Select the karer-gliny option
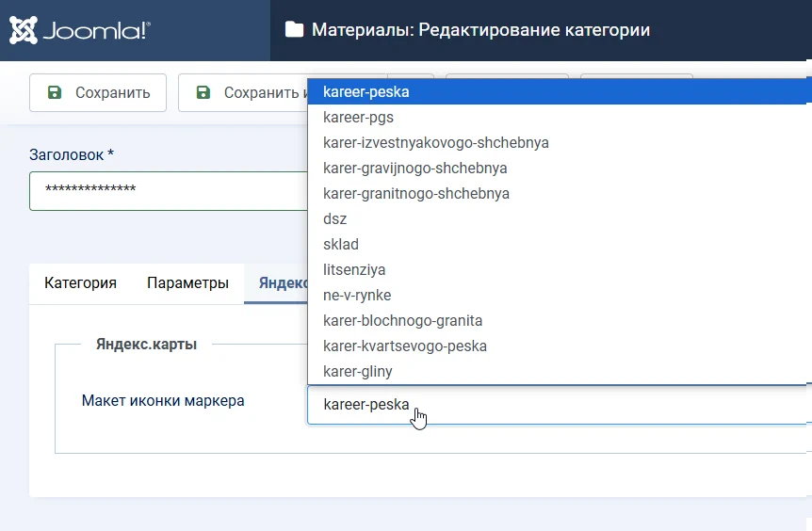 [x=560, y=371]
